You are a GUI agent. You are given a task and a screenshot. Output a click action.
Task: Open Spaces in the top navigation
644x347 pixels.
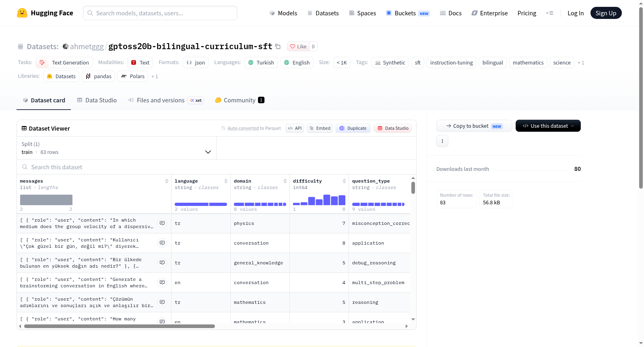coord(363,13)
